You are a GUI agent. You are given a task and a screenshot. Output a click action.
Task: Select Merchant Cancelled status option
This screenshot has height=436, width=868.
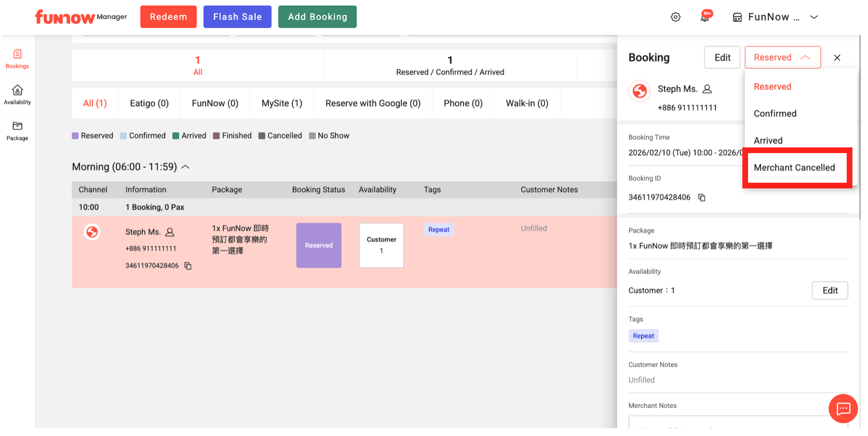(x=794, y=168)
